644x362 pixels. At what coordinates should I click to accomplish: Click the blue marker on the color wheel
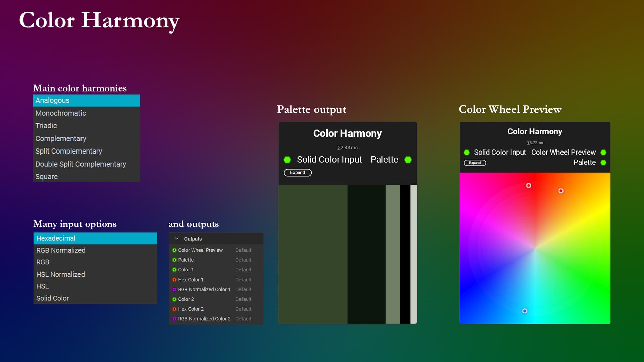(x=525, y=311)
